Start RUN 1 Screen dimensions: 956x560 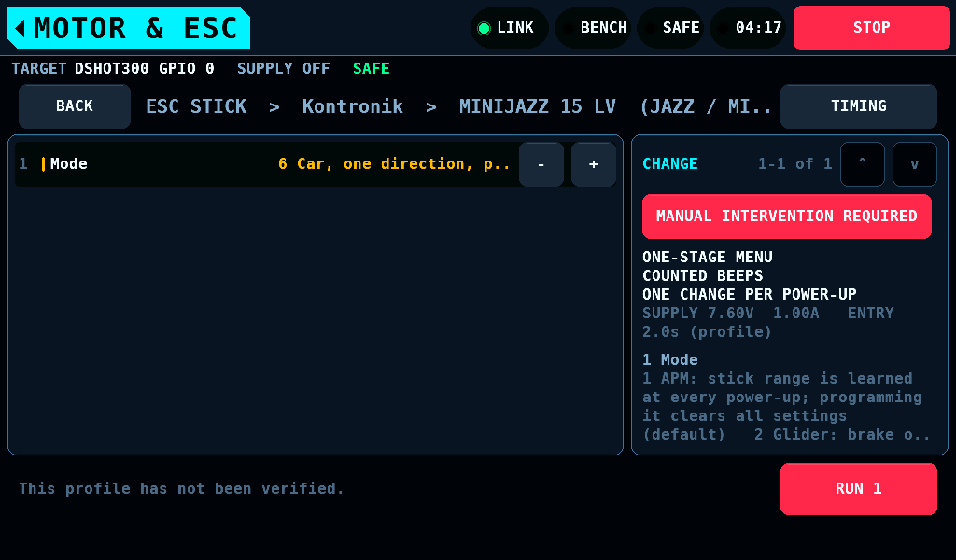[x=859, y=489]
